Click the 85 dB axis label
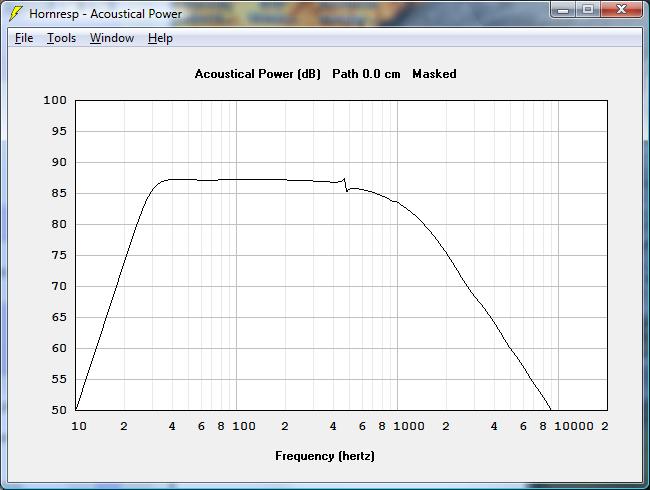Viewport: 650px width, 490px height. click(x=59, y=193)
